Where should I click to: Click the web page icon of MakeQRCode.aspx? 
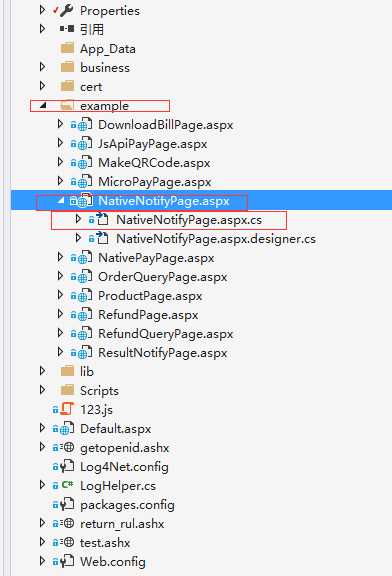coord(85,163)
